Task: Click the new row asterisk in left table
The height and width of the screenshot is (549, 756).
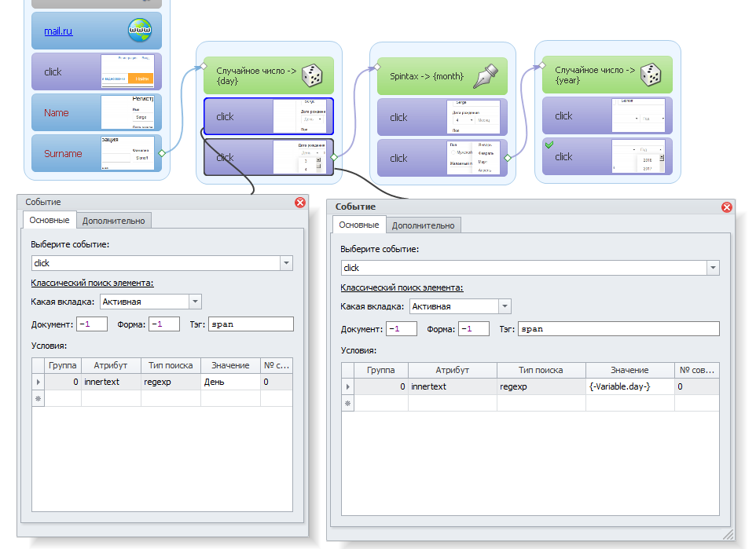Action: click(x=38, y=399)
